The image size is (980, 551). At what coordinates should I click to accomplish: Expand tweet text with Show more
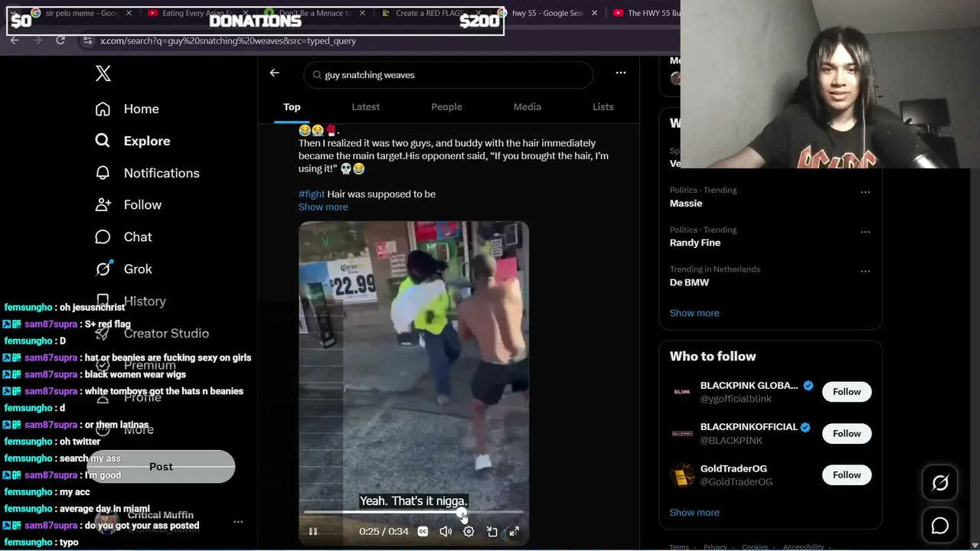click(323, 207)
